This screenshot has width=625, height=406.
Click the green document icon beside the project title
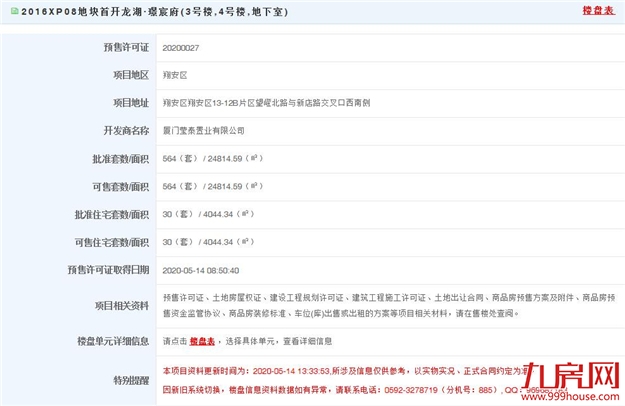pyautogui.click(x=15, y=11)
